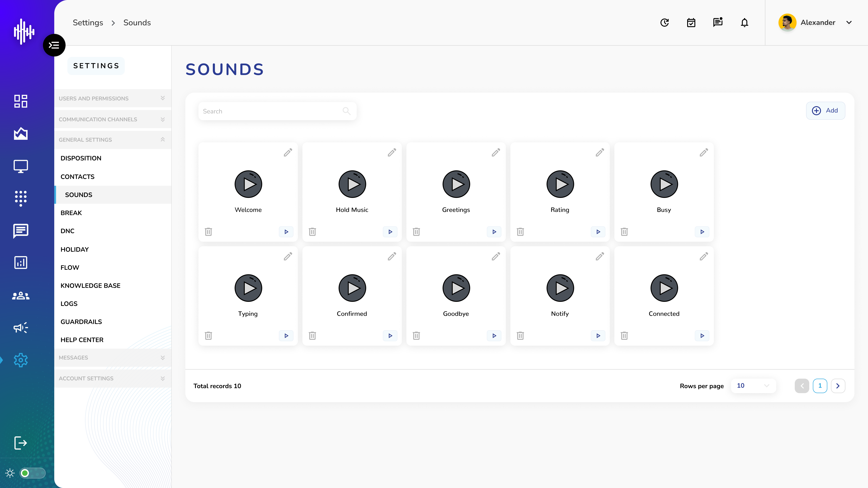Open the Contacts menu item
The image size is (868, 488).
[77, 177]
